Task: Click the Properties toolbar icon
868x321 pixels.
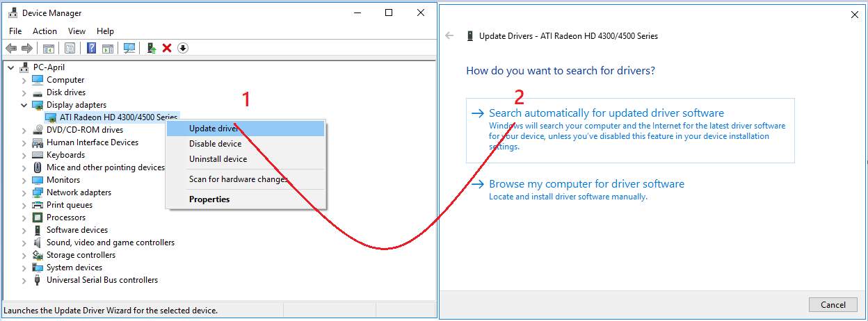Action: point(70,48)
